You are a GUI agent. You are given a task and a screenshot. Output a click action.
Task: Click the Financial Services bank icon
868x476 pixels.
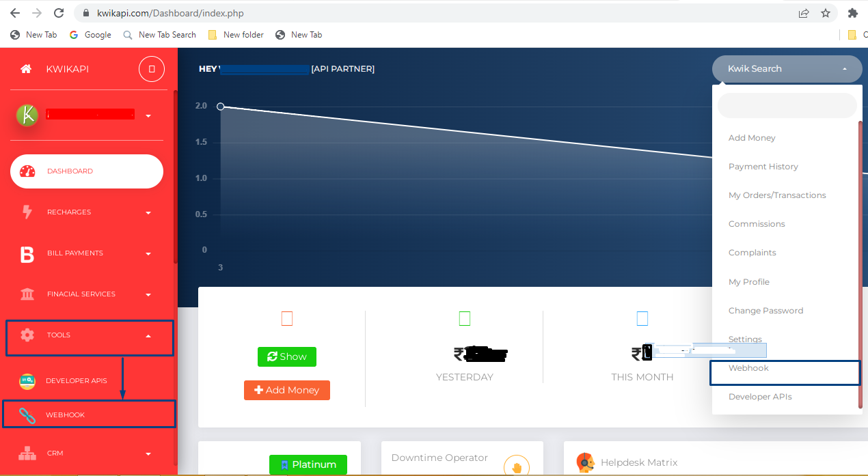[x=27, y=294]
